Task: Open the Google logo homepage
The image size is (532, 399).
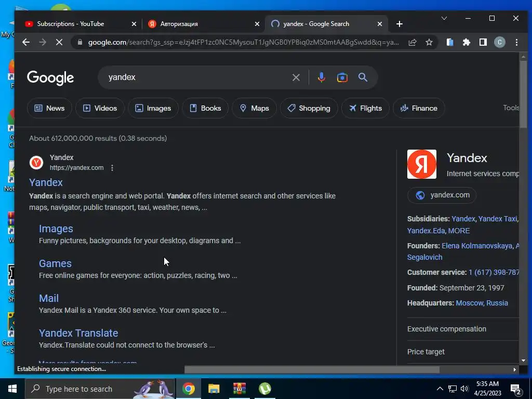Action: (50, 78)
